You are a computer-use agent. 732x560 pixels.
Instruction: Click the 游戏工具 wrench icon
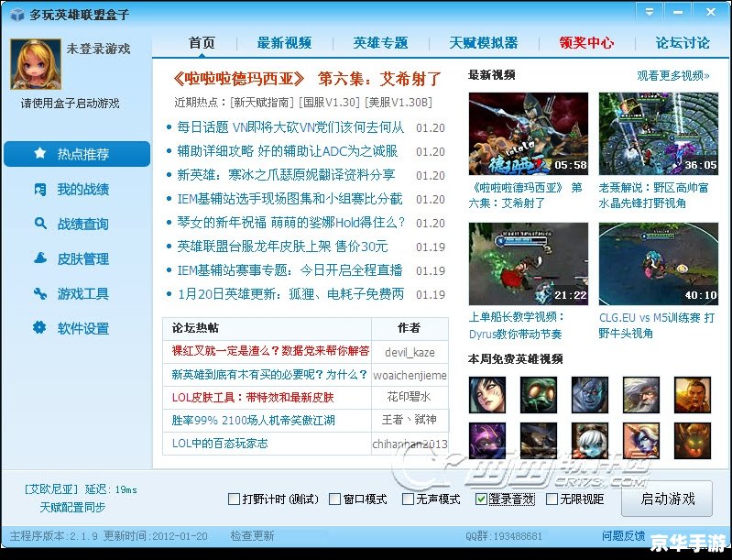[x=40, y=293]
